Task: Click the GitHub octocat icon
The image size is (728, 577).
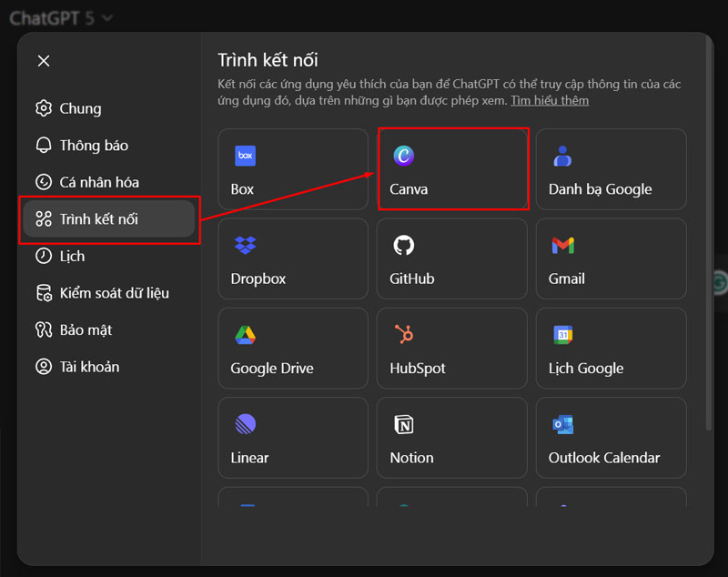Action: click(403, 245)
